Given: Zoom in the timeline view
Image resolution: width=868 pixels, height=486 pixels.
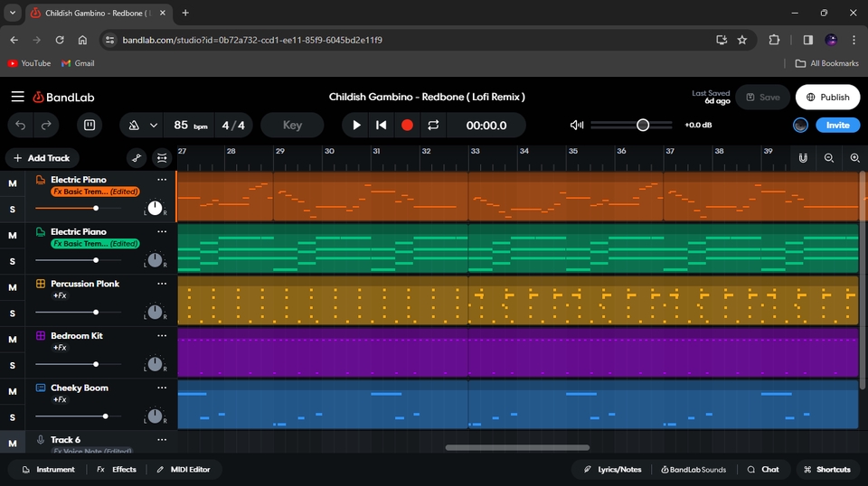Looking at the screenshot, I should [x=854, y=158].
